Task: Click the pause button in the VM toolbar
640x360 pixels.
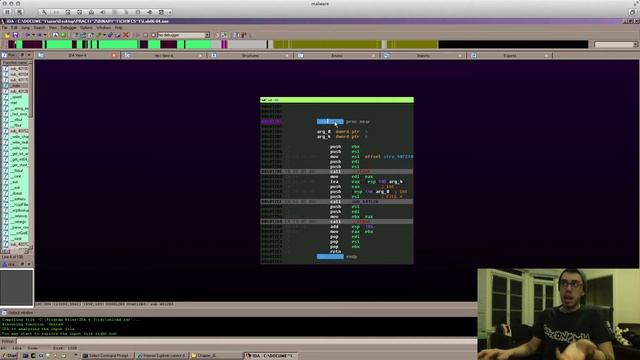Action: pos(7,12)
